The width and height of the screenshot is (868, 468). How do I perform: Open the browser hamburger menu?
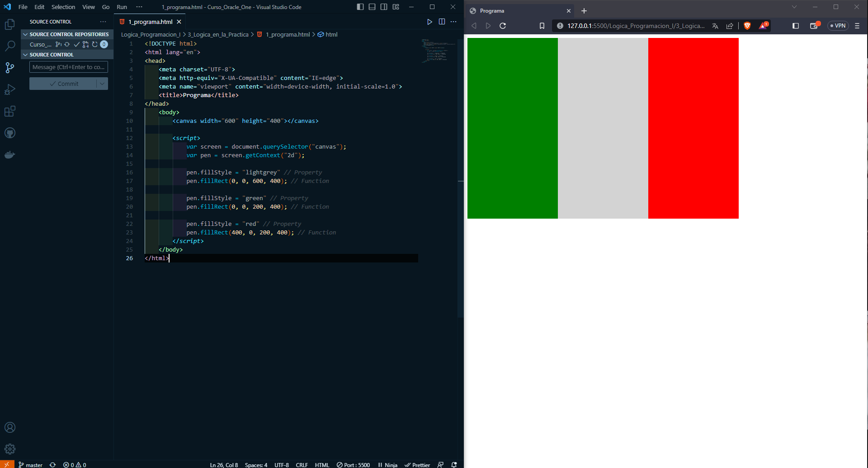(857, 26)
